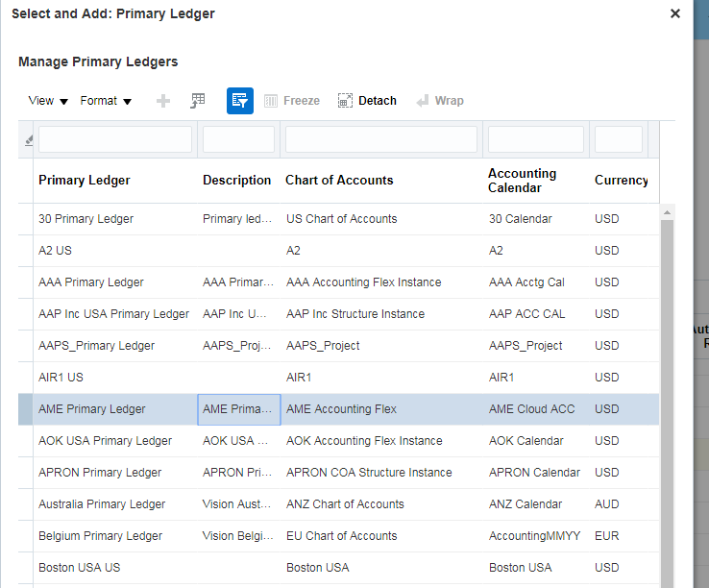Click the clear filter eraser icon
The width and height of the screenshot is (709, 588).
[x=27, y=140]
